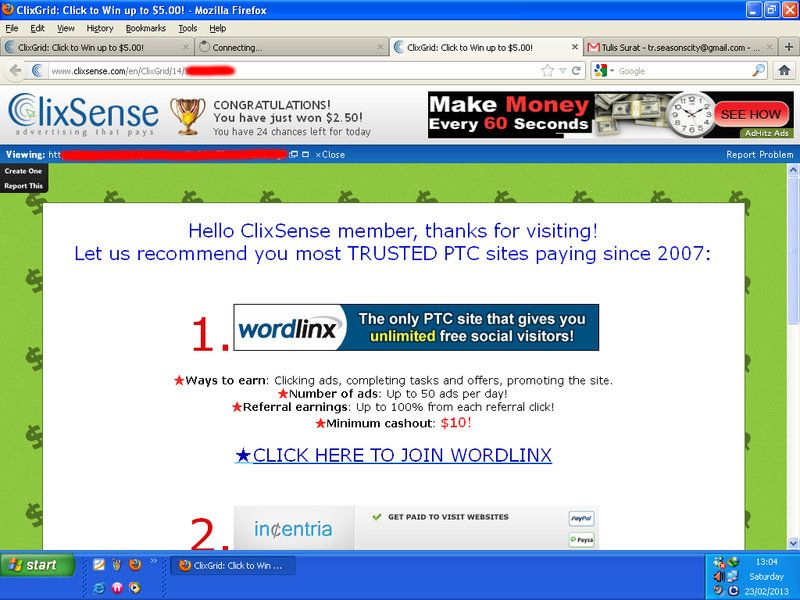Click the first quick launch notepad icon
Screen dimensions: 800x600
point(99,564)
